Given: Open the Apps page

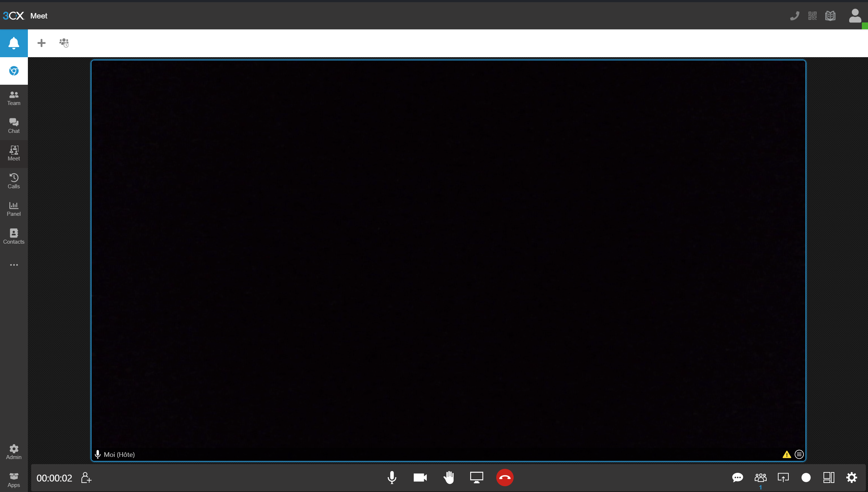Looking at the screenshot, I should tap(14, 480).
